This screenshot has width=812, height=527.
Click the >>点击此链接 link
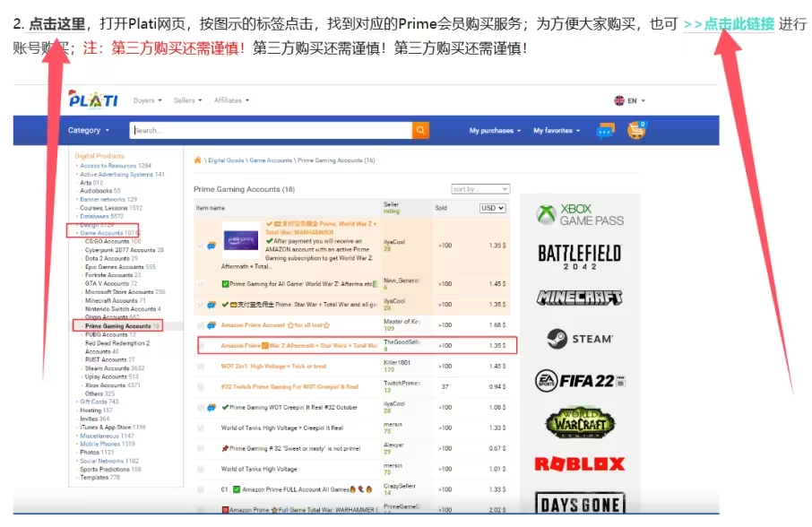729,24
